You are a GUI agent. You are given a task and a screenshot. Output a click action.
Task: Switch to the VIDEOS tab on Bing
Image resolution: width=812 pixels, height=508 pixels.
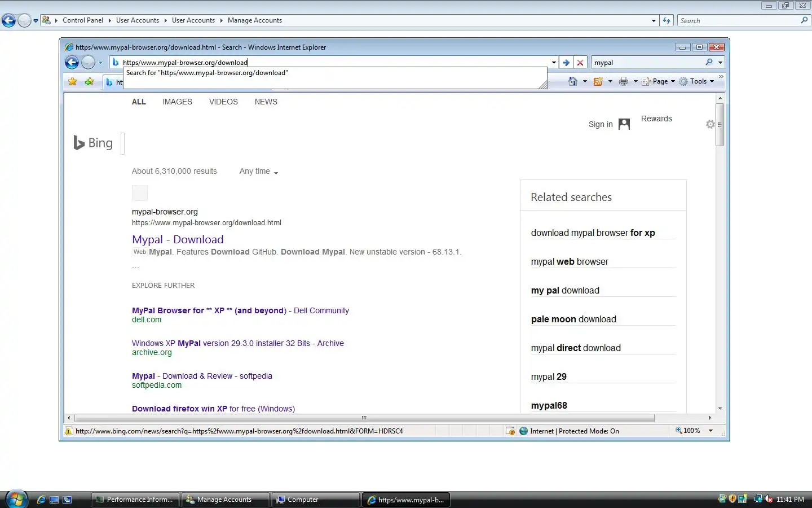(223, 102)
